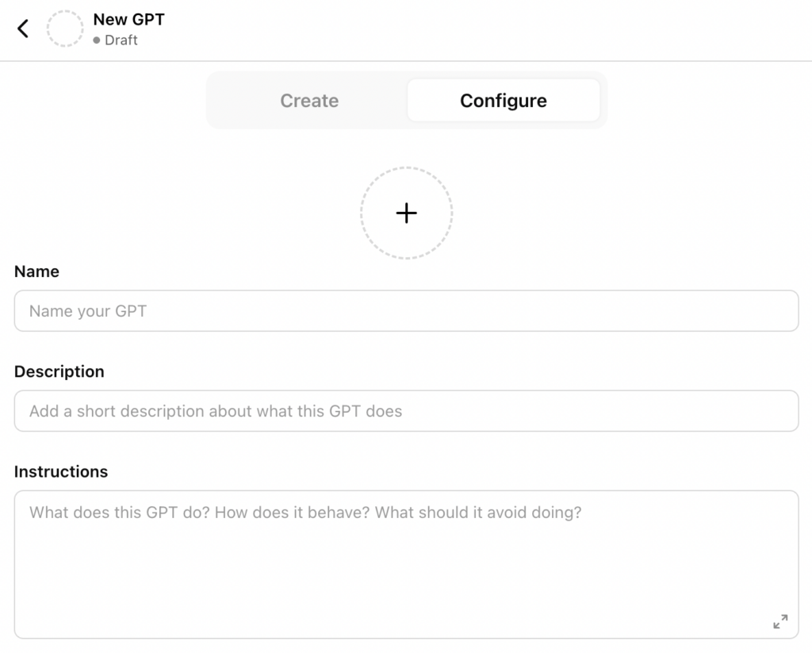Click the "Description" field label
812x653 pixels.
pyautogui.click(x=59, y=371)
